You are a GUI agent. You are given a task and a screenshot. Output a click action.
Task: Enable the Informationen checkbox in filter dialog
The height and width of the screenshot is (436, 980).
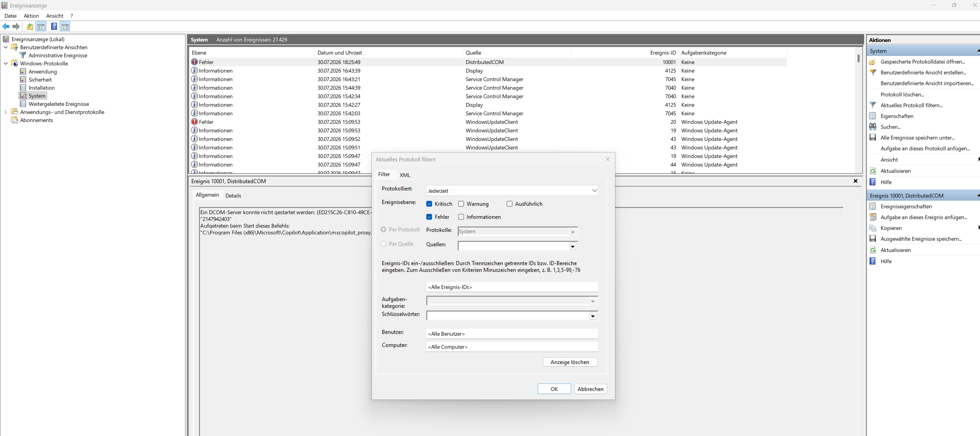pos(461,217)
